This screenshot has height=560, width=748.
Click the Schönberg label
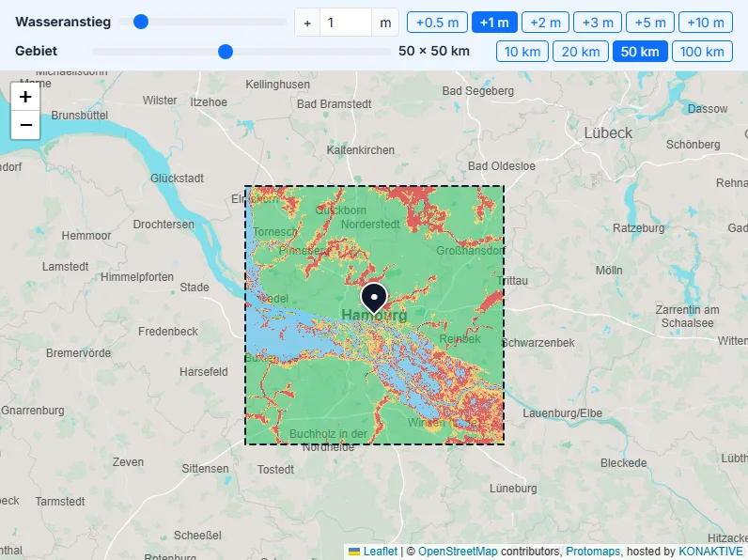tap(693, 145)
